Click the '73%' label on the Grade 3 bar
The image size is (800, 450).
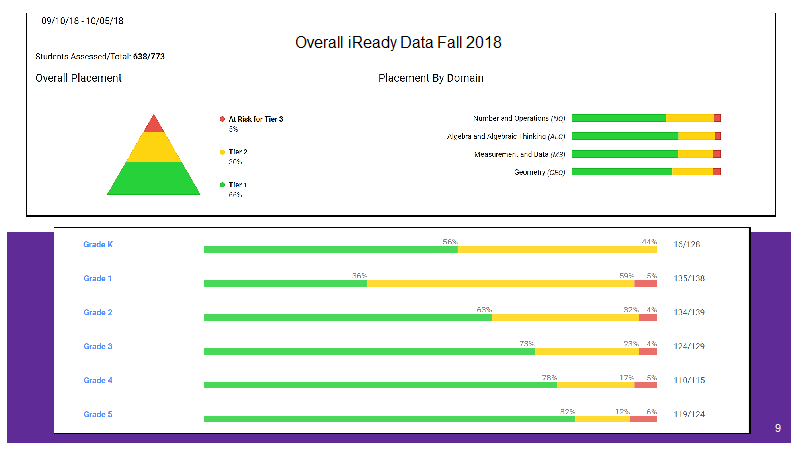(527, 343)
